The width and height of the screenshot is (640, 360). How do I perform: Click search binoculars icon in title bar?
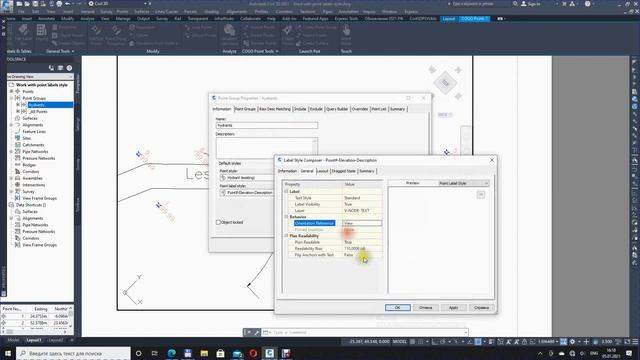pyautogui.click(x=516, y=4)
